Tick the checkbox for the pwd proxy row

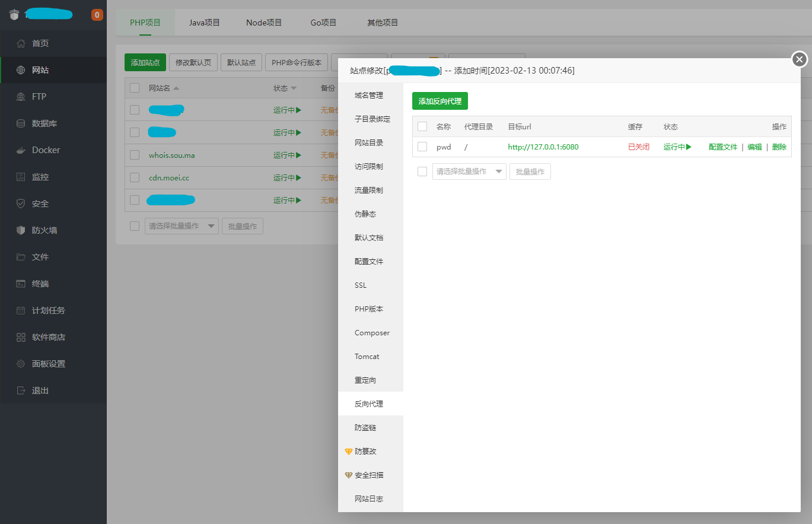[x=422, y=147]
